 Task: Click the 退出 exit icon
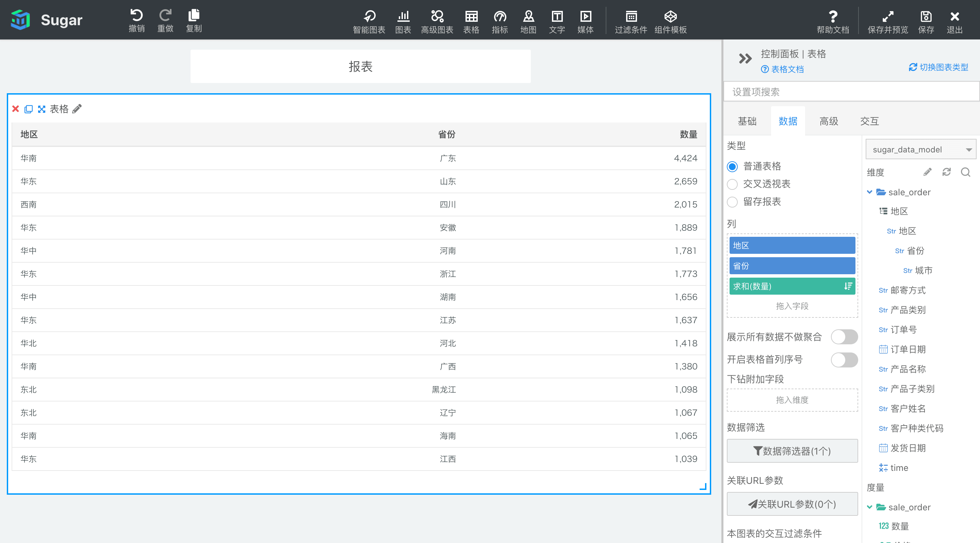click(954, 21)
